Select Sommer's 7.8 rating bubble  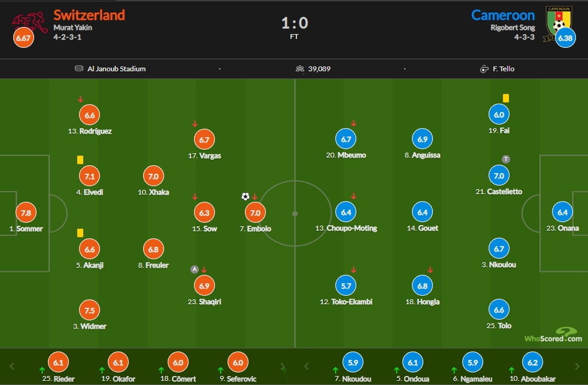[26, 213]
